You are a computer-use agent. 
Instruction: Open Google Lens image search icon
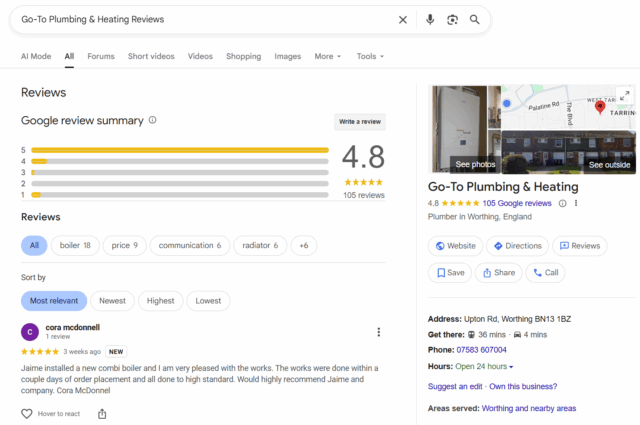point(452,20)
